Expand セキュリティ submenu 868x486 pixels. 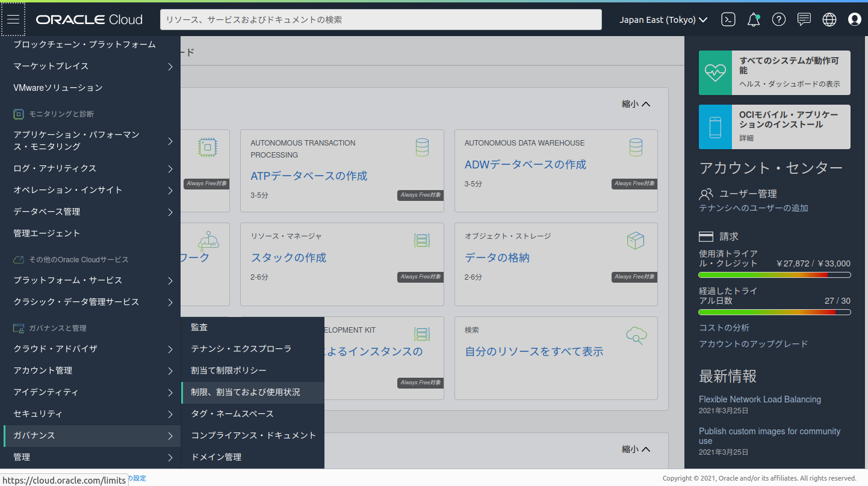pos(90,414)
